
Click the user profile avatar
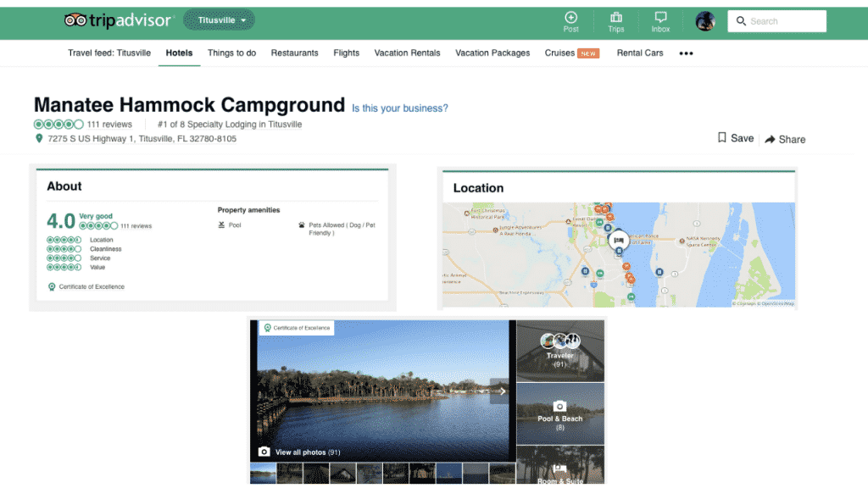(705, 21)
